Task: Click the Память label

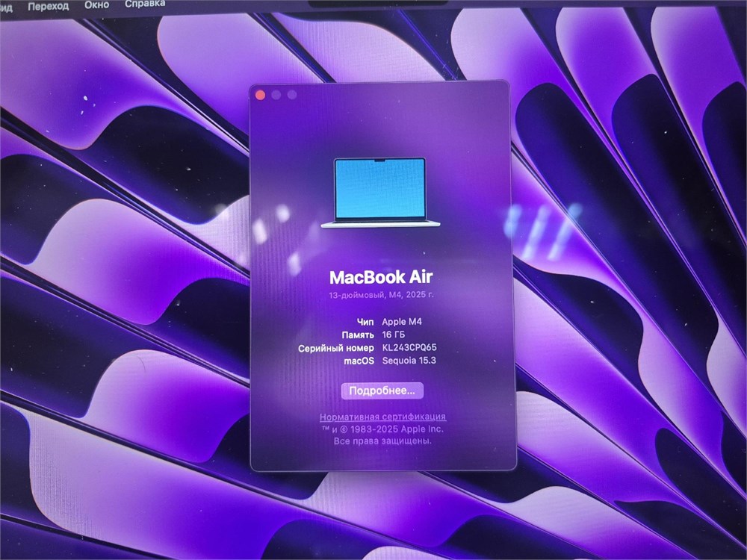Action: tap(358, 335)
